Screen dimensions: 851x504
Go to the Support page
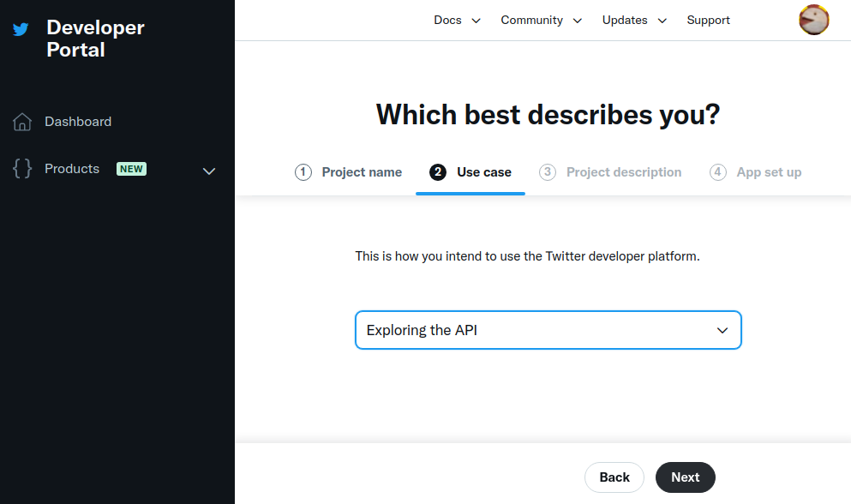point(708,20)
